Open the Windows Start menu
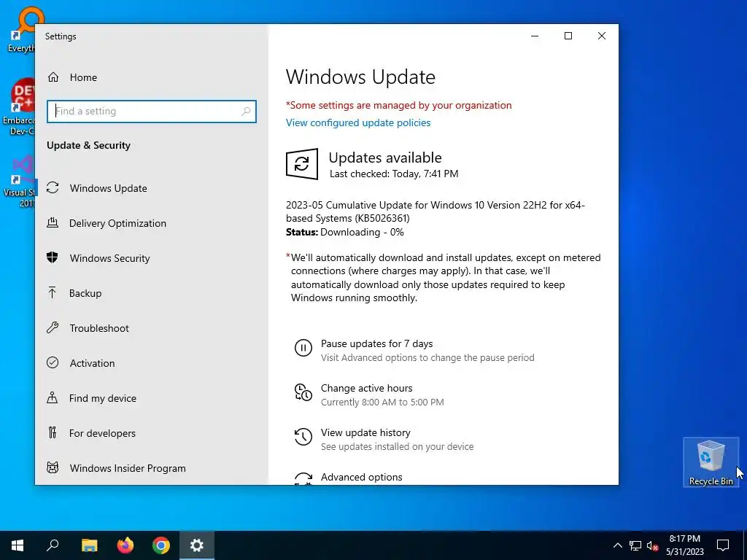Image resolution: width=747 pixels, height=560 pixels. 18,545
